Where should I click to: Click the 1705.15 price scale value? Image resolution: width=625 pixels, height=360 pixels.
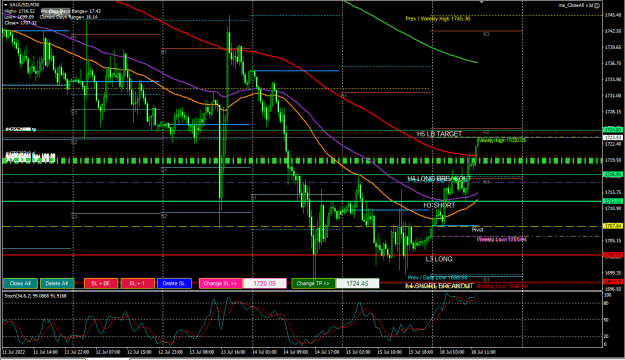tap(613, 241)
